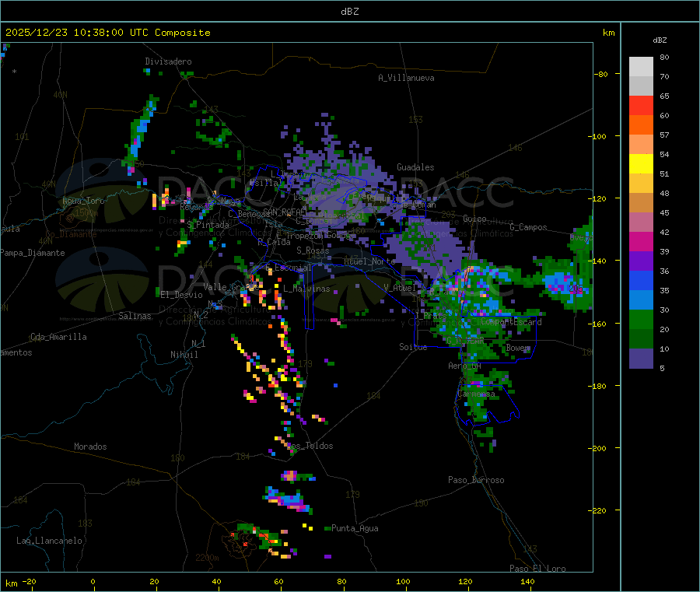
Task: Select the red 60 dBZ color swatch
Action: pos(641,105)
